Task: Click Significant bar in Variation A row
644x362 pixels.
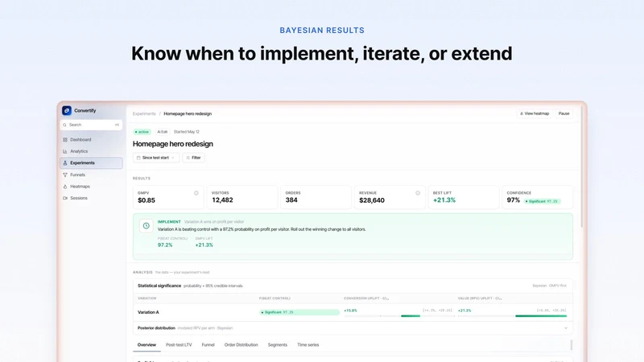Action: coord(299,312)
